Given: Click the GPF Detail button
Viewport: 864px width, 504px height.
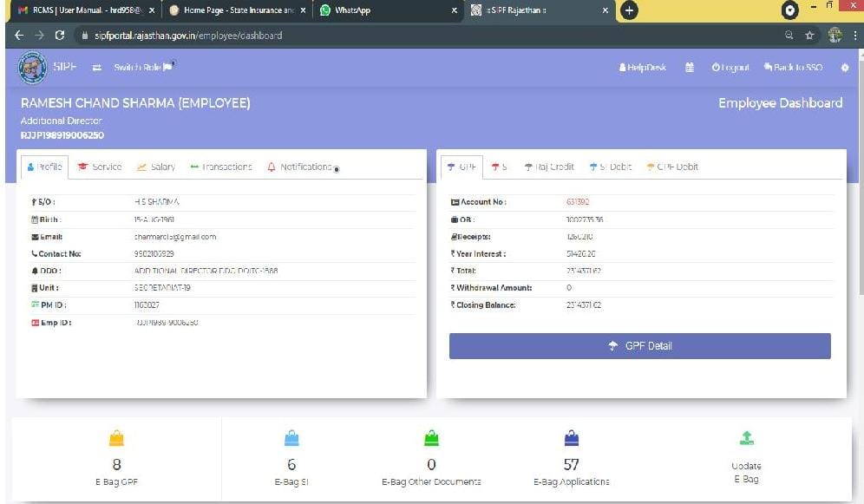Looking at the screenshot, I should [x=639, y=345].
